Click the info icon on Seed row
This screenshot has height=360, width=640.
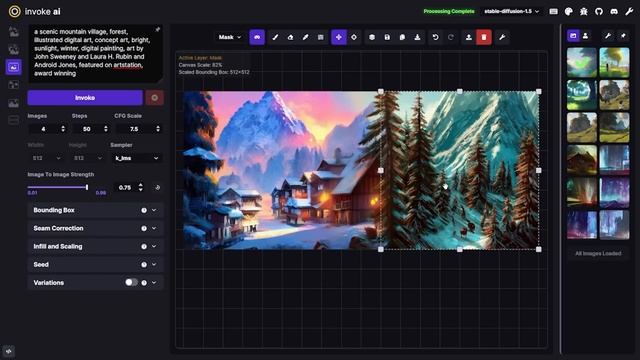coord(144,264)
